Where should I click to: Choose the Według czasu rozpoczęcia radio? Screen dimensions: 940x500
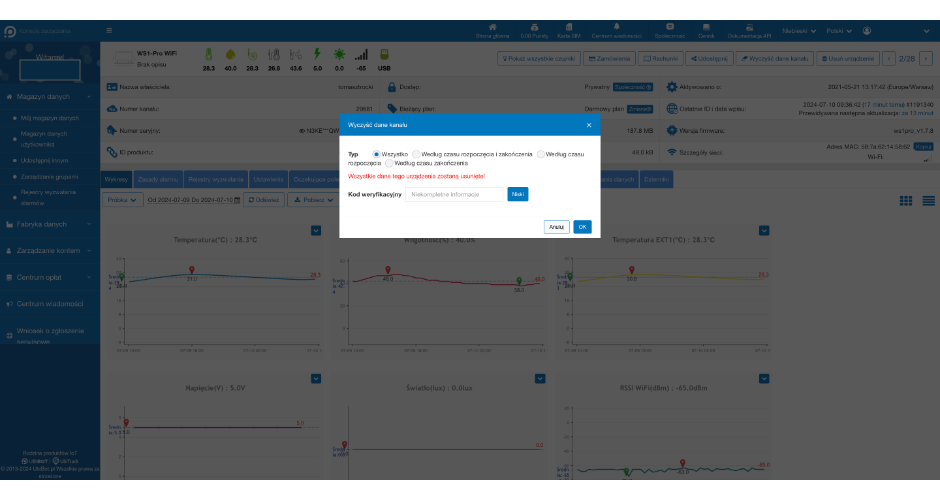click(x=541, y=154)
